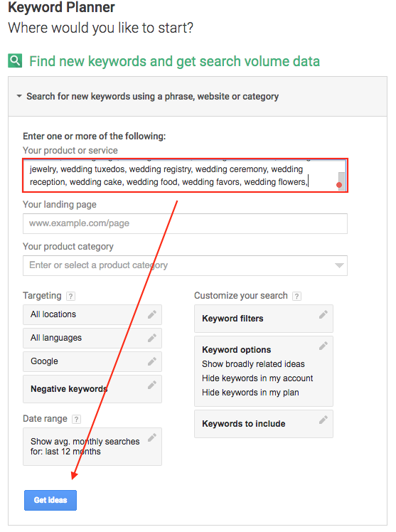Edit Negative keywords with pencil icon
396x532 pixels.
[x=152, y=385]
